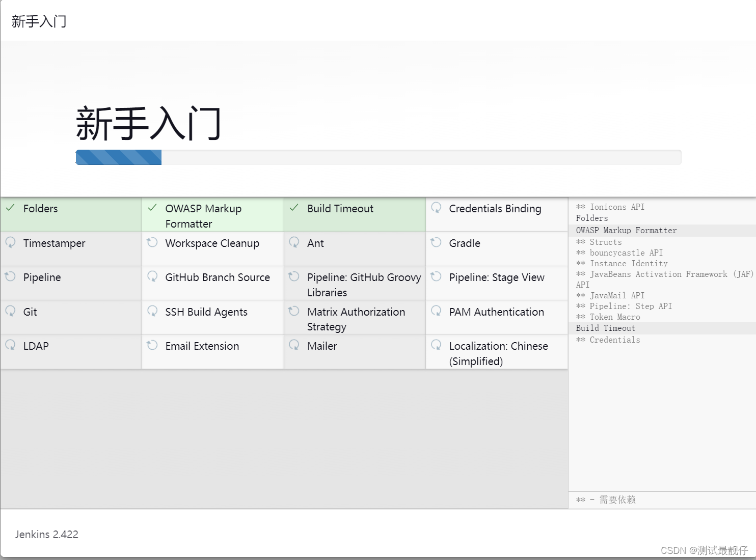756x560 pixels.
Task: Select the OWASP Markup Formatter plugin label
Action: (x=203, y=216)
